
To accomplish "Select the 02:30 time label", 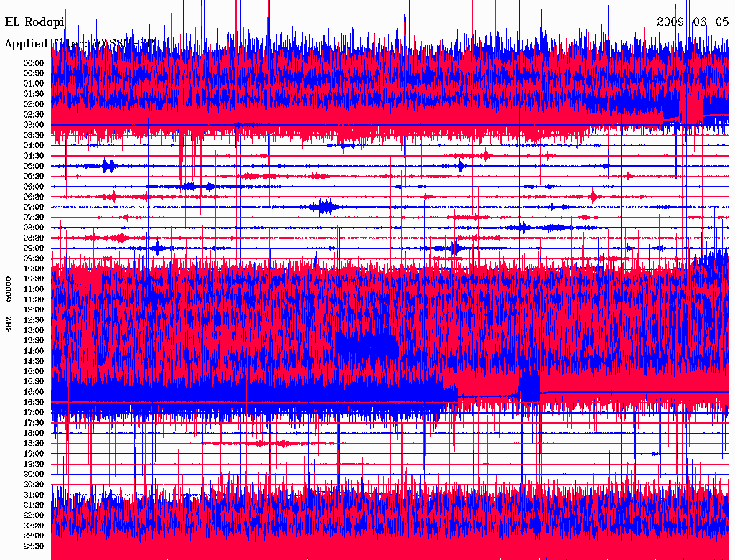I will 34,115.
